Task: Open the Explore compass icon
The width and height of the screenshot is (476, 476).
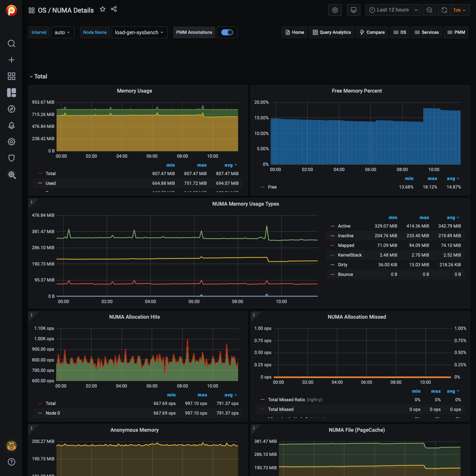Action: tap(12, 109)
